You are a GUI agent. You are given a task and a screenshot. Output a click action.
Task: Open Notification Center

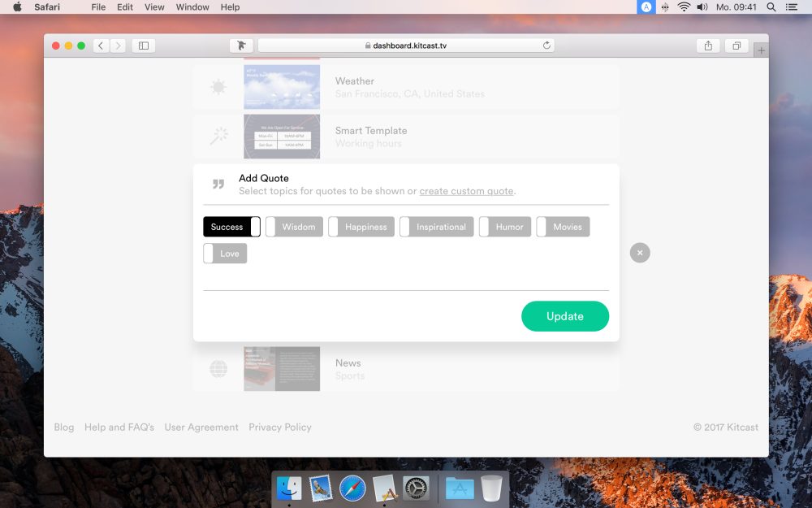pos(791,7)
